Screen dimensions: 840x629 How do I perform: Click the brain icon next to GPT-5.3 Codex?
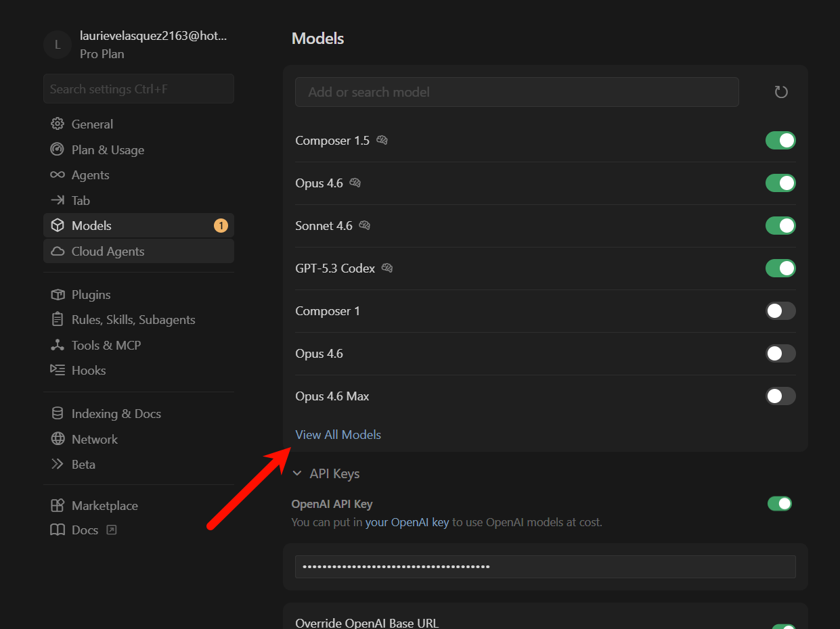click(387, 269)
